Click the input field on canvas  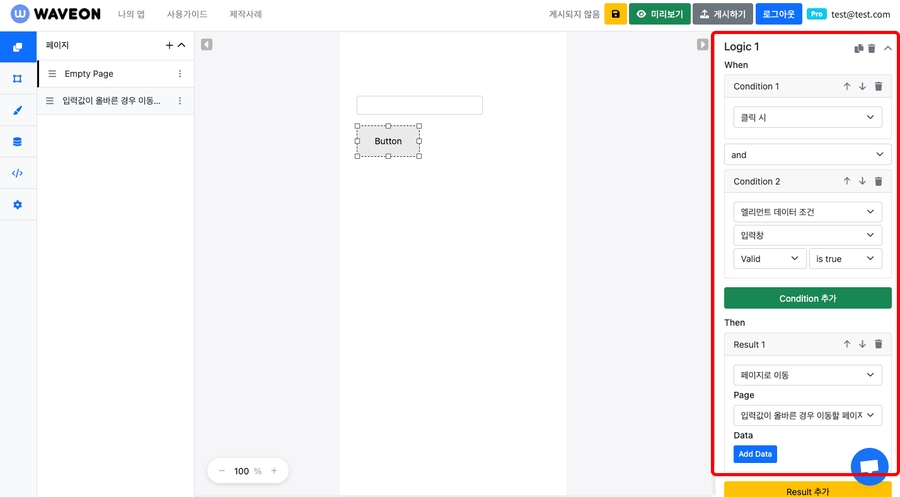pyautogui.click(x=420, y=105)
